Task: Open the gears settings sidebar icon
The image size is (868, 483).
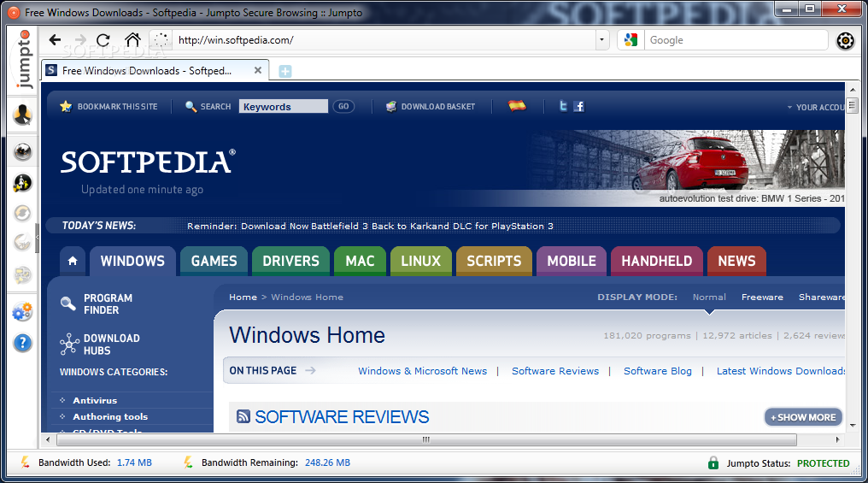Action: point(23,312)
